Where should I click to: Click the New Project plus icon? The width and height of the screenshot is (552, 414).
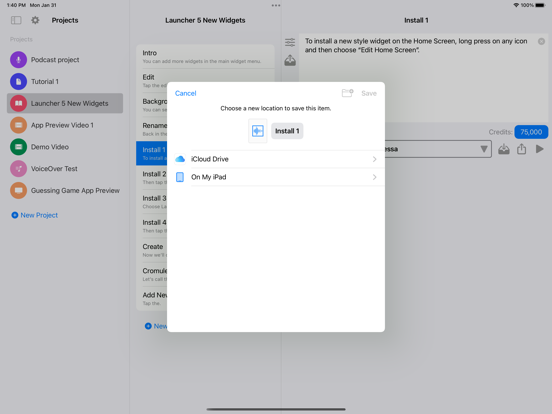[x=15, y=215]
